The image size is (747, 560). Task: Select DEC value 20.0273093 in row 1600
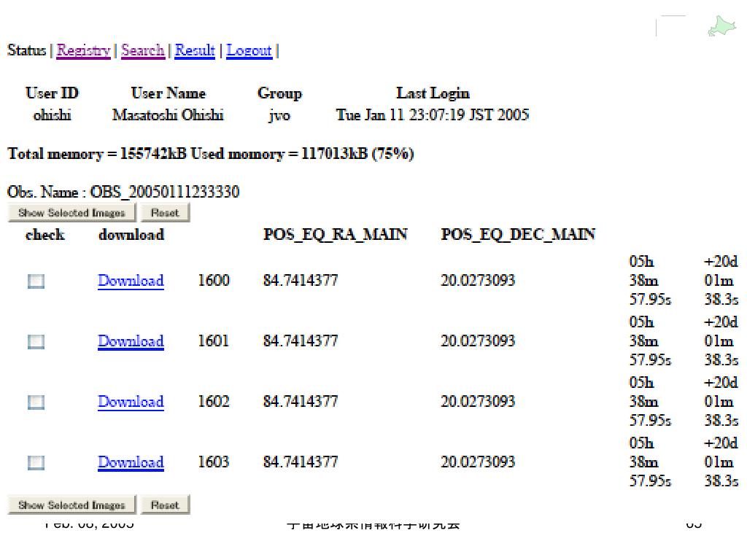pos(478,280)
